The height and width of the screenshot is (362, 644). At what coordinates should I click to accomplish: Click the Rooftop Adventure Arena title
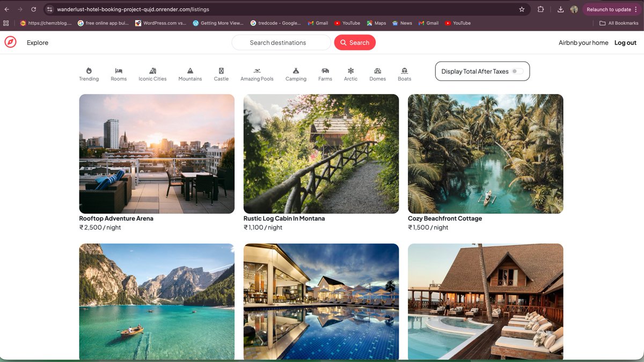pos(116,219)
